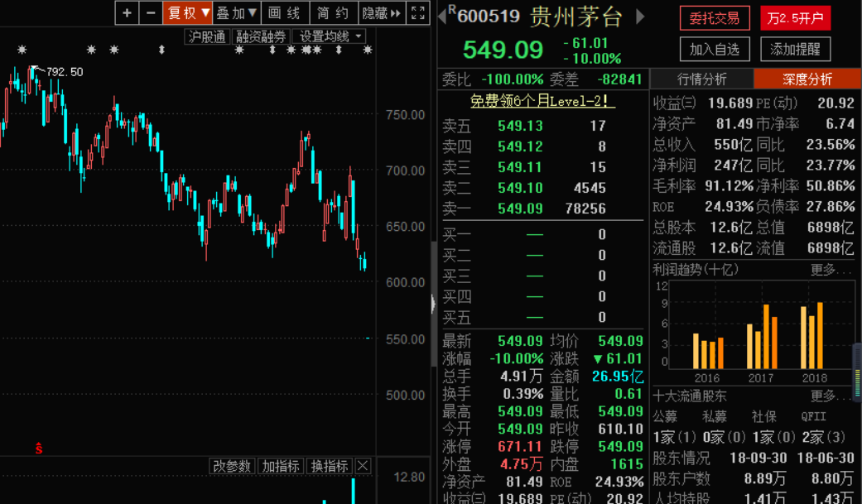This screenshot has width=862, height=504.
Task: Click the 换手 0.39% value
Action: 522,394
